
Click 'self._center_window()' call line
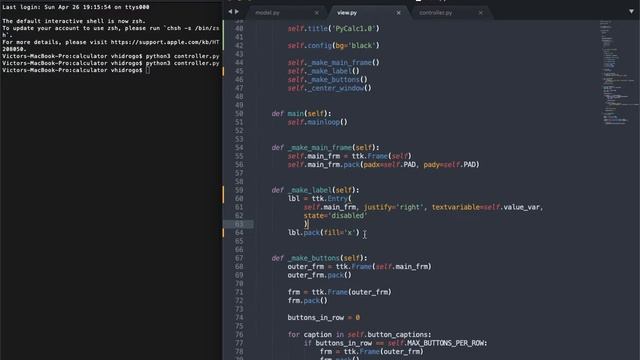(x=329, y=88)
